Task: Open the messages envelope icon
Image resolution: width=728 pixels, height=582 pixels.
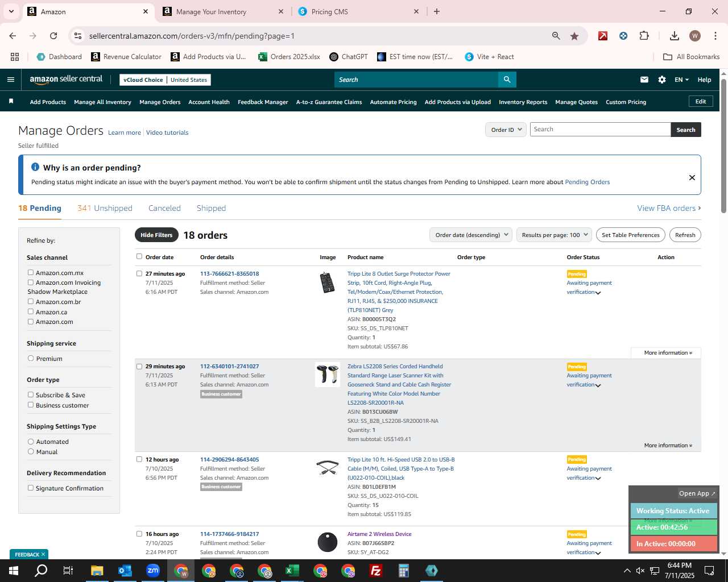Action: point(644,80)
